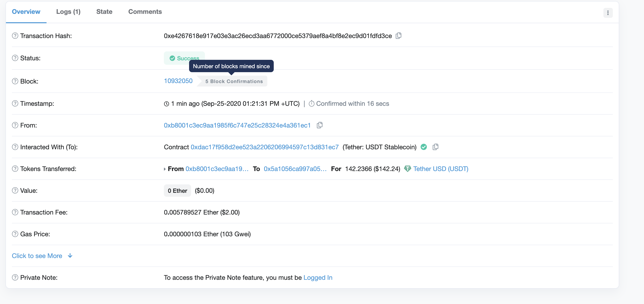This screenshot has height=304, width=644.
Task: Open the State tab
Action: 104,12
